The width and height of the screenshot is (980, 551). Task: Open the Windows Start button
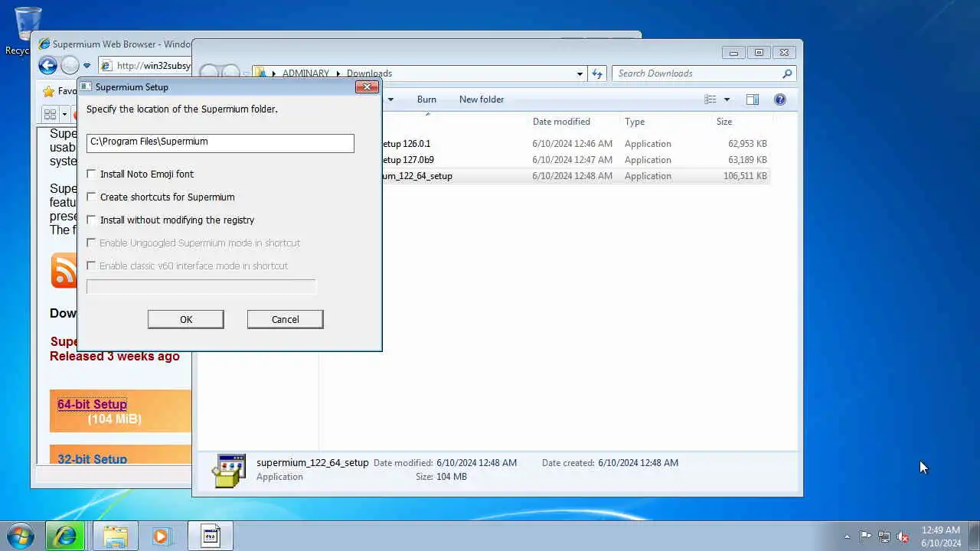21,536
